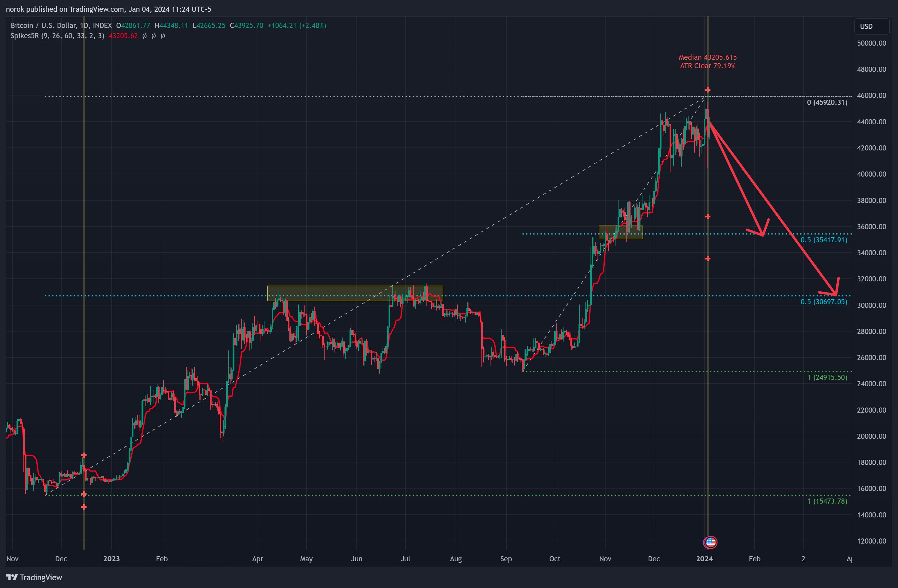Viewport: 898px width, 588px height.
Task: Select the Fib label 0.5 (30697.05)
Action: coord(824,302)
